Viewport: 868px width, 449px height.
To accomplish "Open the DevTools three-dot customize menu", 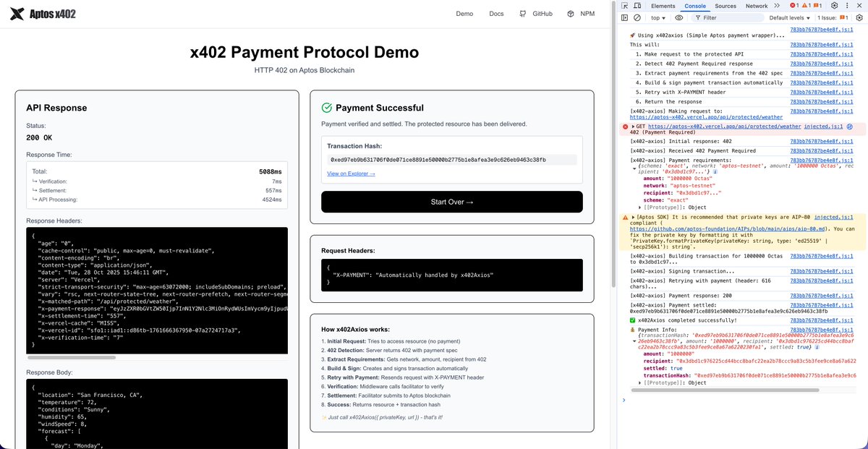I will point(846,6).
